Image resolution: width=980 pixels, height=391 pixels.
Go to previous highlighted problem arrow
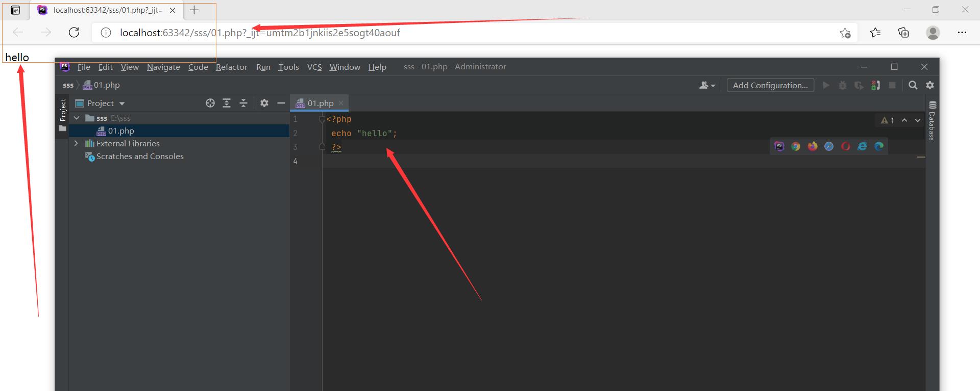(x=904, y=120)
